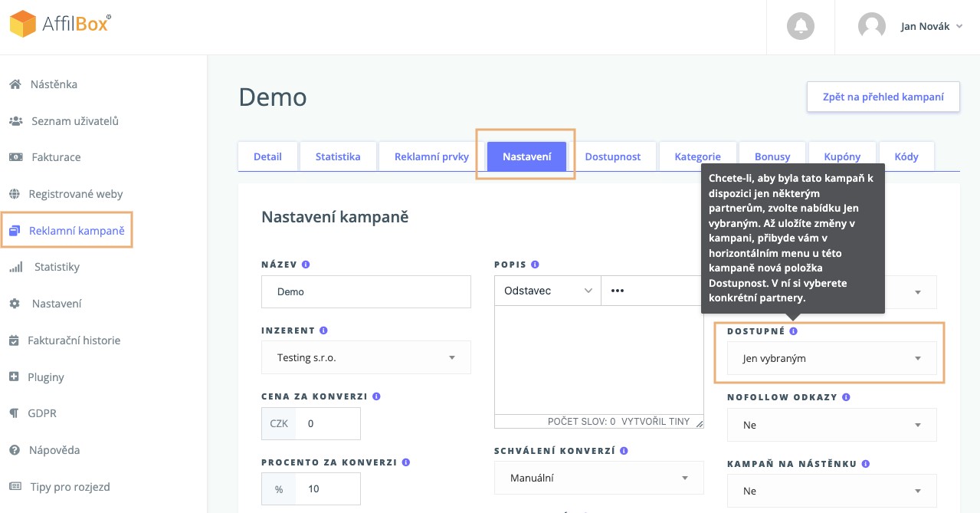
Task: Click Zpět na přehled kampaní button
Action: 883,97
